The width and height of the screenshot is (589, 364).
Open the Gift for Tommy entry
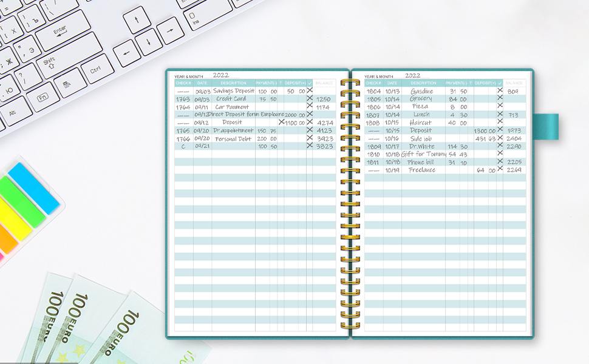[424, 153]
